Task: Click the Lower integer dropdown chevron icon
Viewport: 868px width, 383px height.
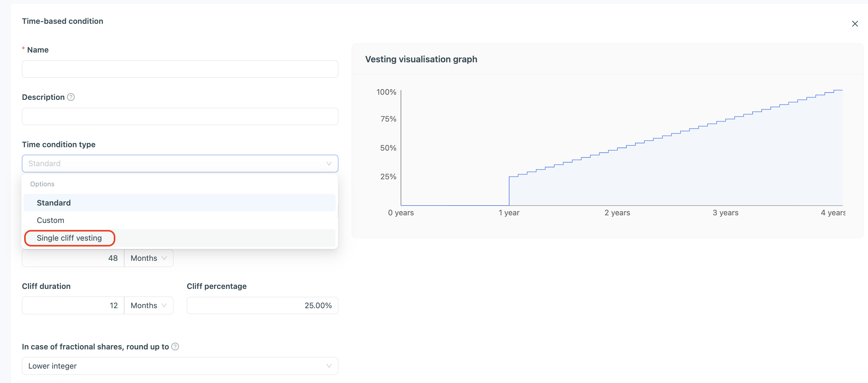Action: 328,366
